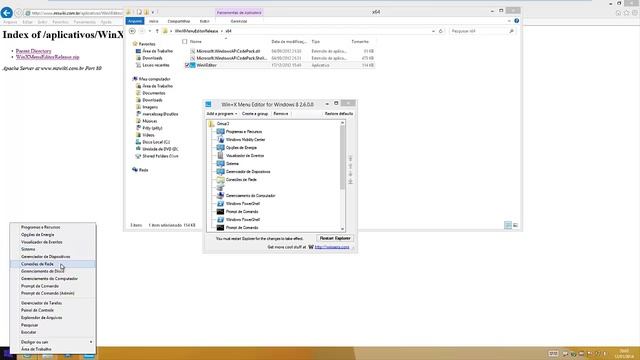Click the keyboard icon in the system tray
640x360 pixels.
[x=553, y=353]
